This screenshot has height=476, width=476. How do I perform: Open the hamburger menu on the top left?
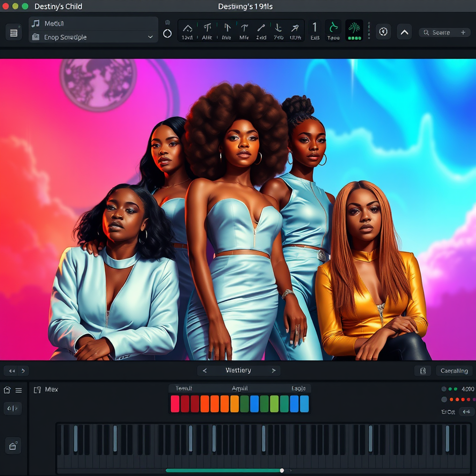click(x=13, y=32)
